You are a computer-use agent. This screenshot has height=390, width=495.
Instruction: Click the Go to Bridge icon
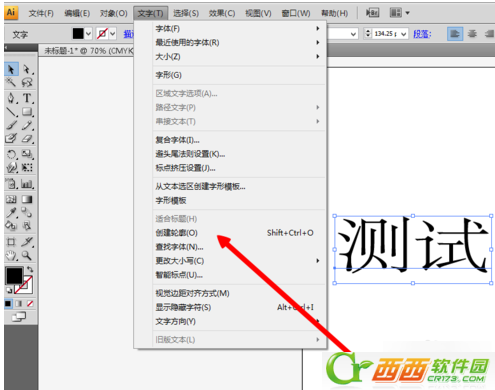372,13
